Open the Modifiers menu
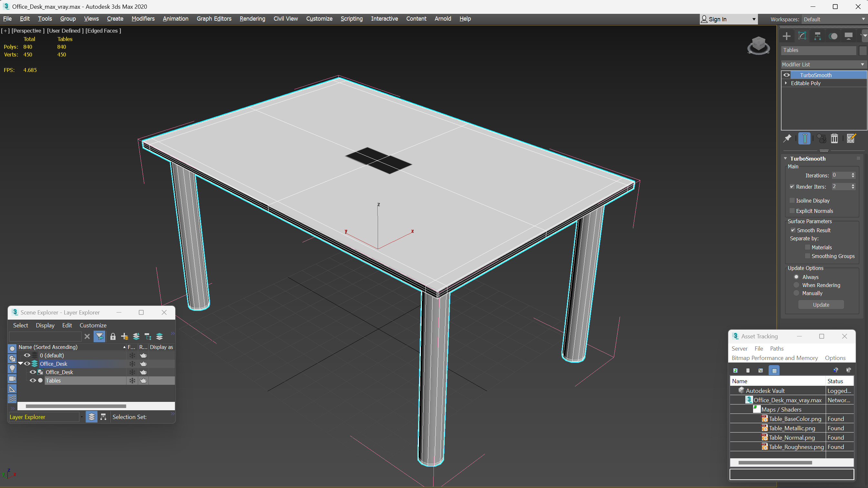868x488 pixels. [x=143, y=18]
